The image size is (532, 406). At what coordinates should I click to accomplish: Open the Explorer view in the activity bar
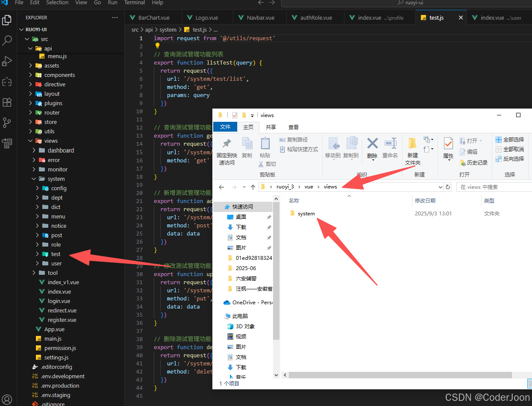tap(7, 20)
